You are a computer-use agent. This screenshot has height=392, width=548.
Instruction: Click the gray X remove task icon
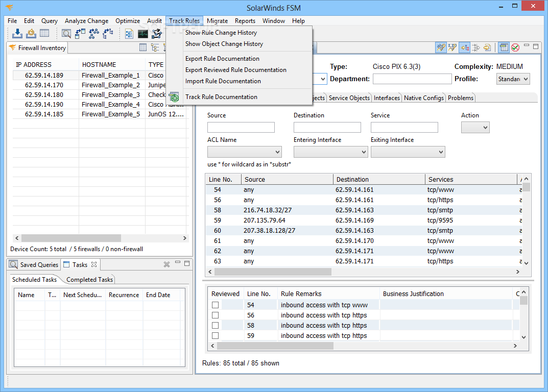coord(166,264)
